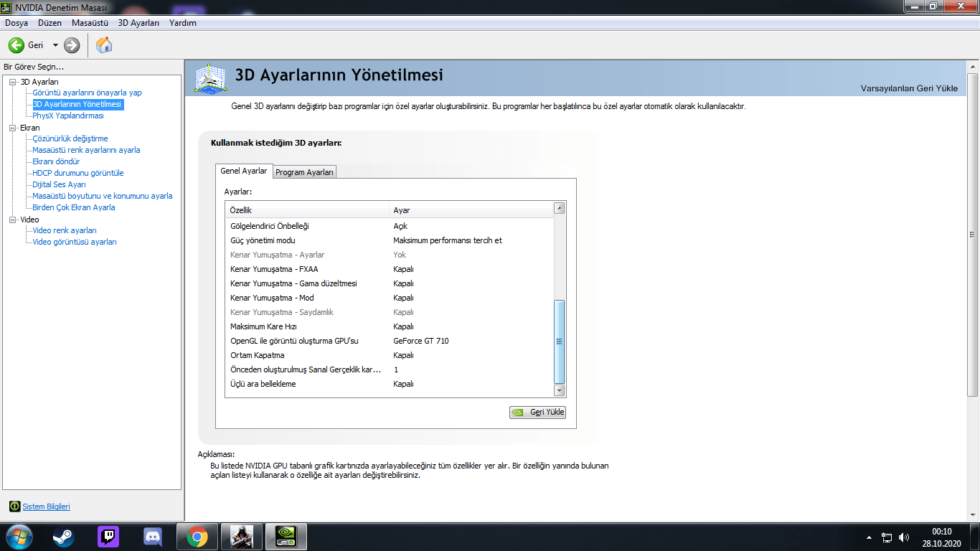
Task: Select the Gölgelendirici Önbelleği row
Action: 390,226
